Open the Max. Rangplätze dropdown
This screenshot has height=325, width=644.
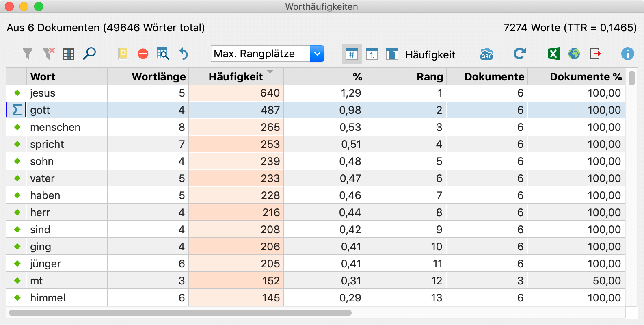pos(317,54)
